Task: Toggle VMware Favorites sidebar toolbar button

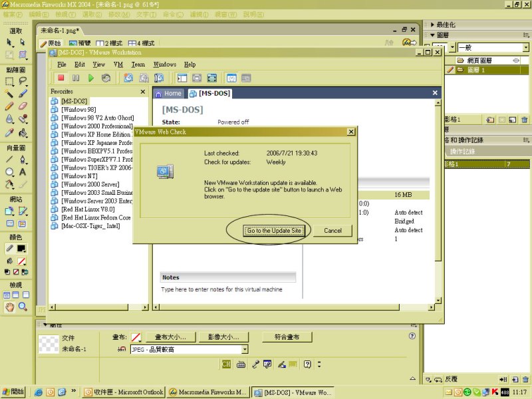Action: [x=182, y=78]
